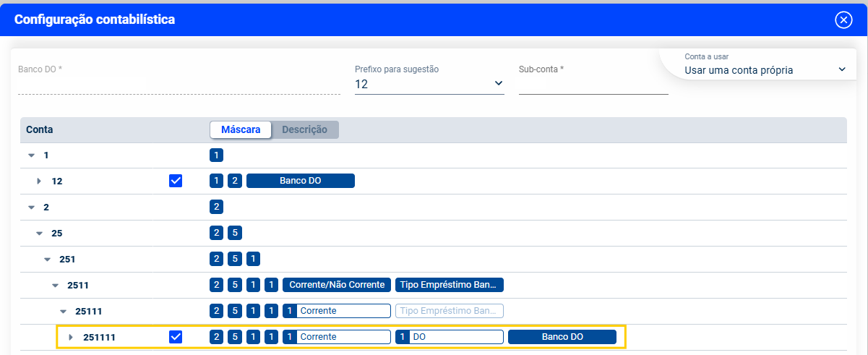The image size is (868, 355).
Task: Collapse account 1 tree node
Action: click(31, 155)
